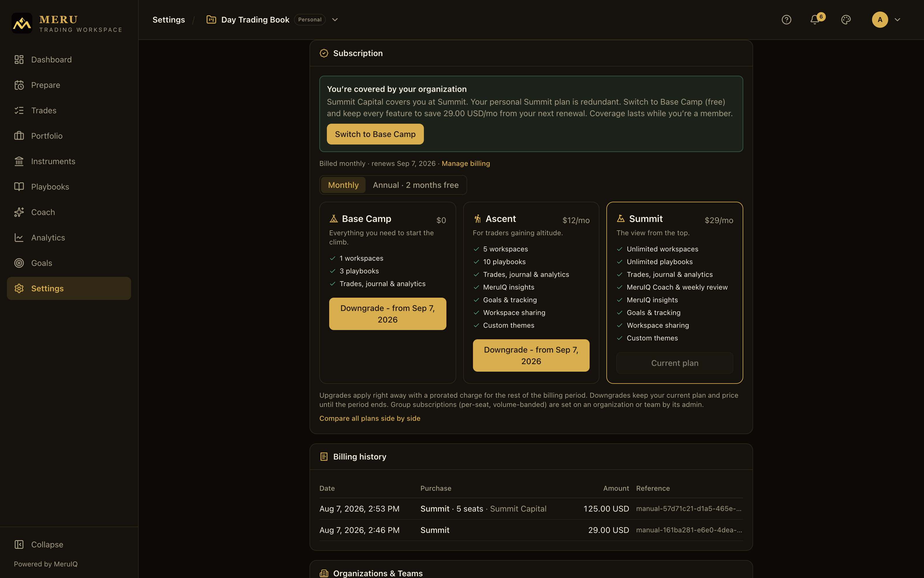
Task: Click the Settings gear icon in sidebar
Action: (x=19, y=288)
